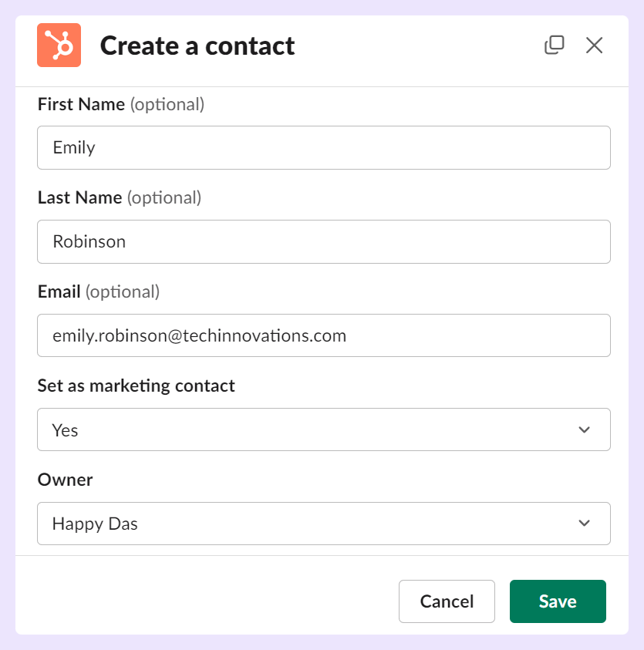Click the HubSpot logo icon

coord(59,45)
